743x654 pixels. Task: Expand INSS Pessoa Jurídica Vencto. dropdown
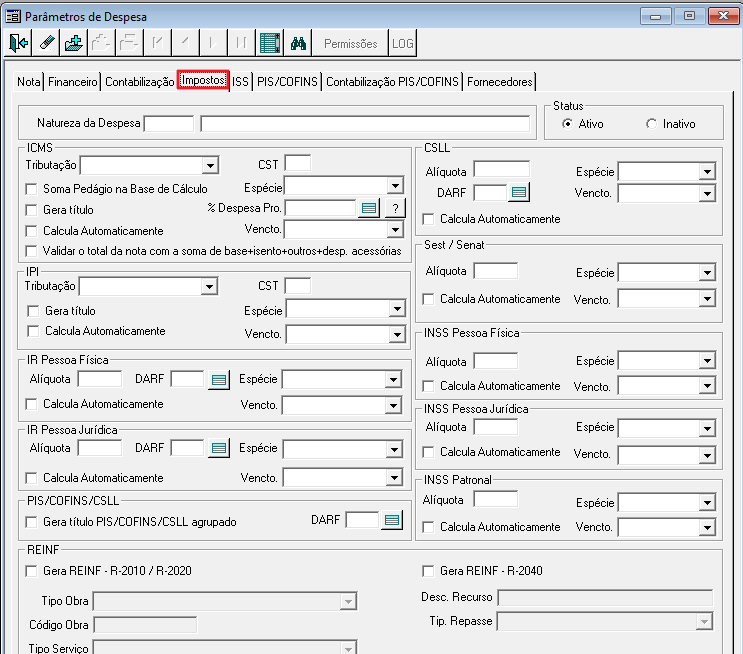click(707, 455)
